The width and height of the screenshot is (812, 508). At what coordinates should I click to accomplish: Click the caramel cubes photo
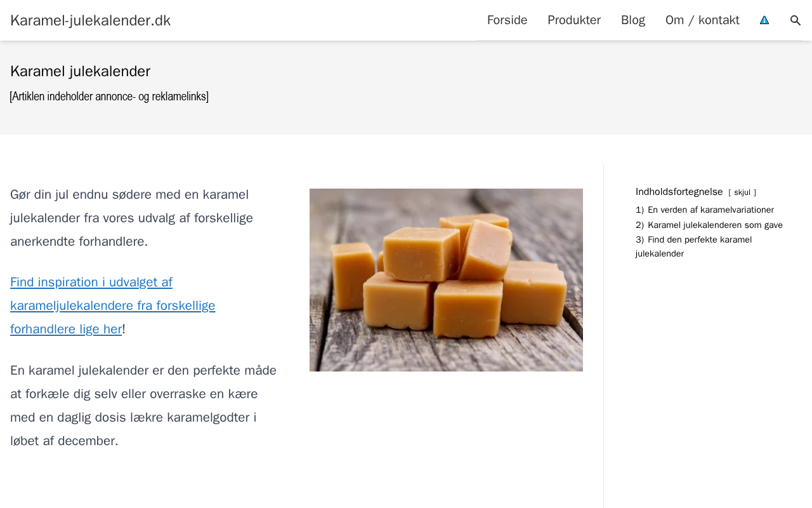point(446,280)
